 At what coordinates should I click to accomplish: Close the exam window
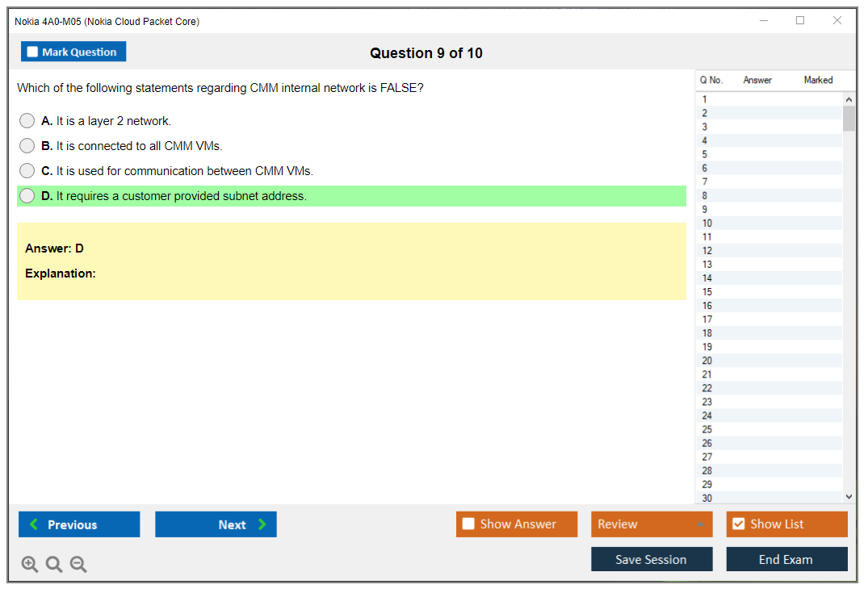coord(837,21)
